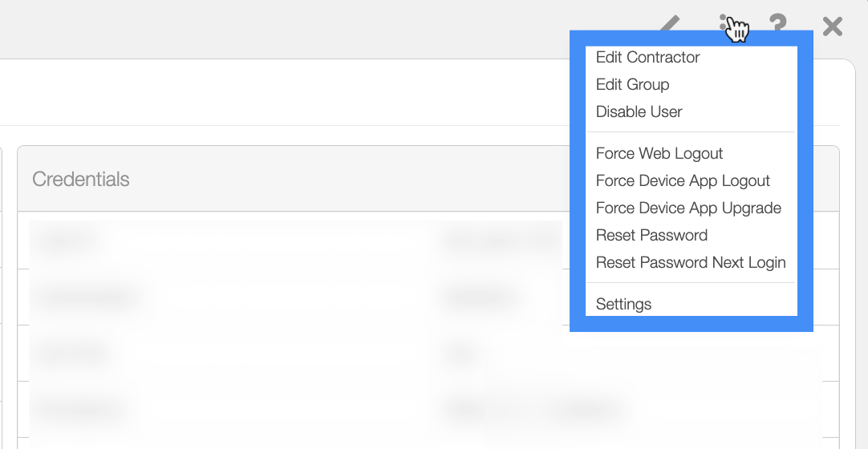
Task: Choose Force Device App Logout
Action: [683, 181]
